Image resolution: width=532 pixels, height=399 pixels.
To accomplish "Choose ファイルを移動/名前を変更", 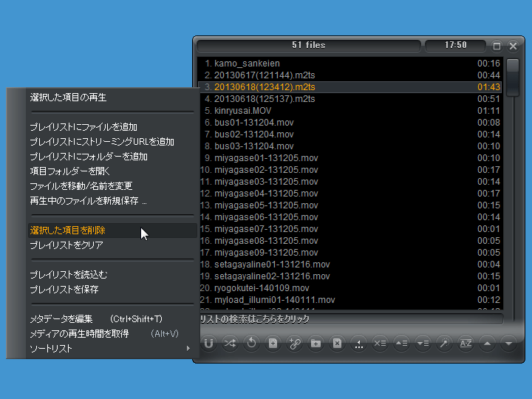I will (x=112, y=186).
